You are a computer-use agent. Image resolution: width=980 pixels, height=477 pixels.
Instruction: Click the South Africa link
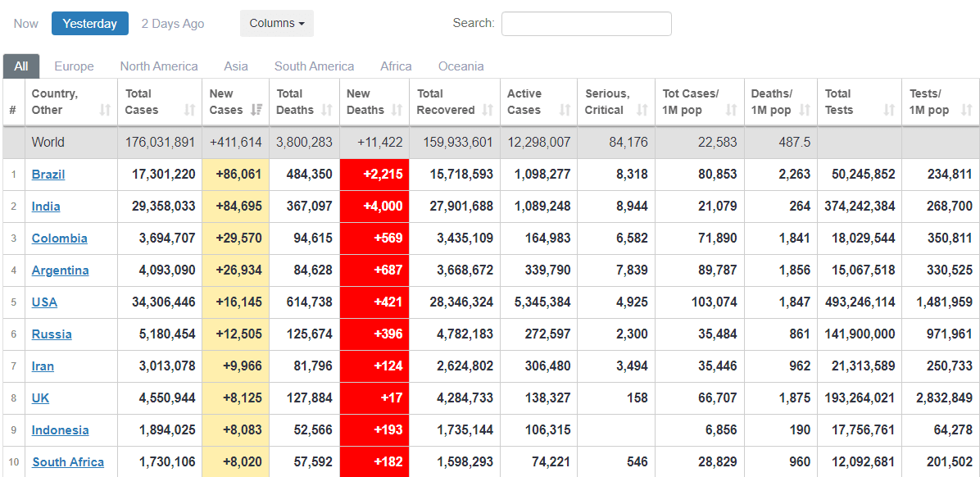[68, 462]
